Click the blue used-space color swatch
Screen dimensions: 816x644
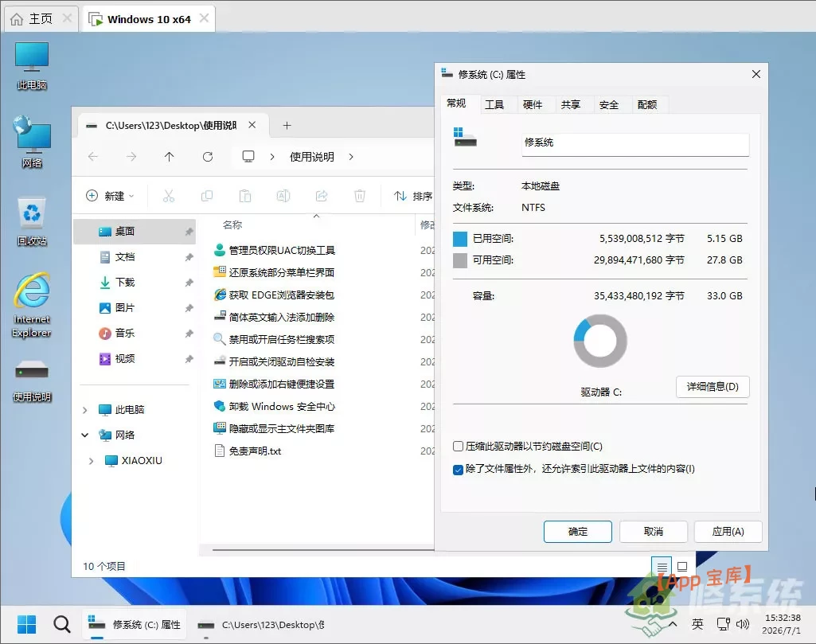pyautogui.click(x=460, y=239)
